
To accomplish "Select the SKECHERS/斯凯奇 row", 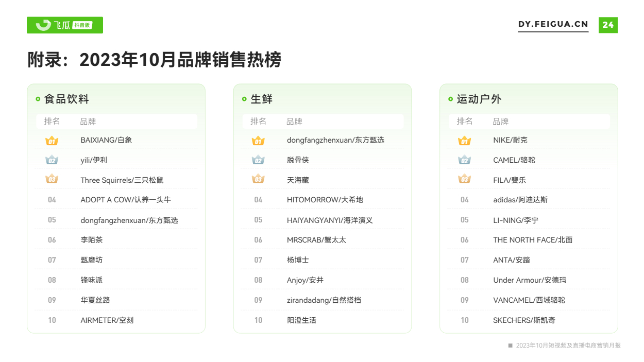I will click(x=524, y=320).
